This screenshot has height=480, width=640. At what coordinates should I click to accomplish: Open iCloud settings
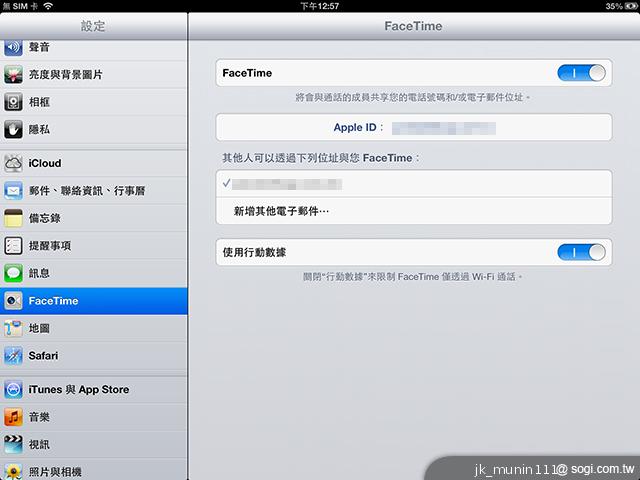tap(94, 163)
